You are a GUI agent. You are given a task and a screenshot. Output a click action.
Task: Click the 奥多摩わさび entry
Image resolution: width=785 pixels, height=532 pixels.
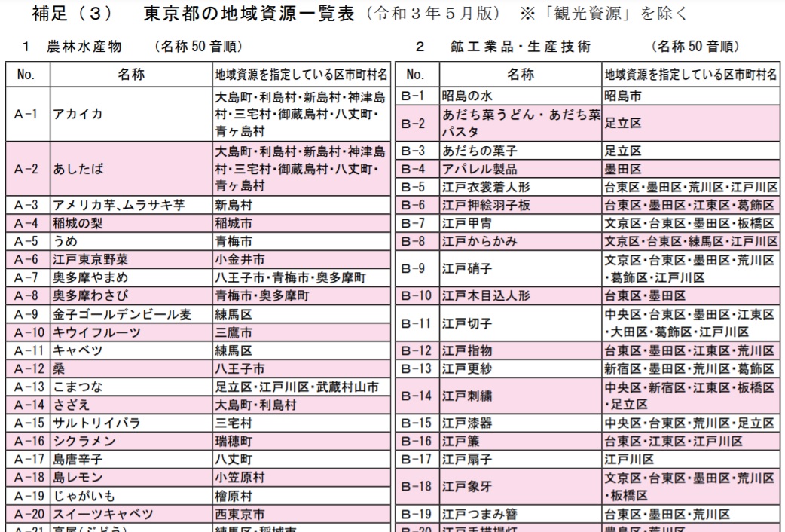tap(90, 296)
